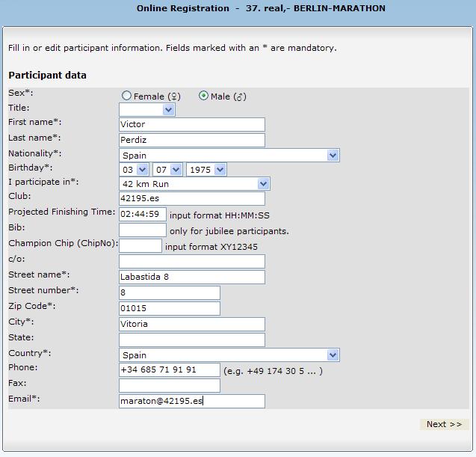
Task: Focus the Club input field
Action: click(191, 198)
